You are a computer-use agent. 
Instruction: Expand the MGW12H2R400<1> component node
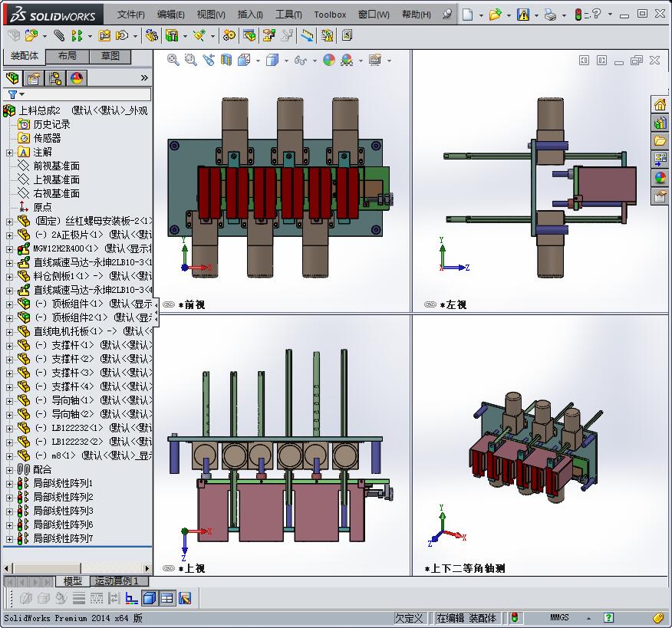(9, 249)
